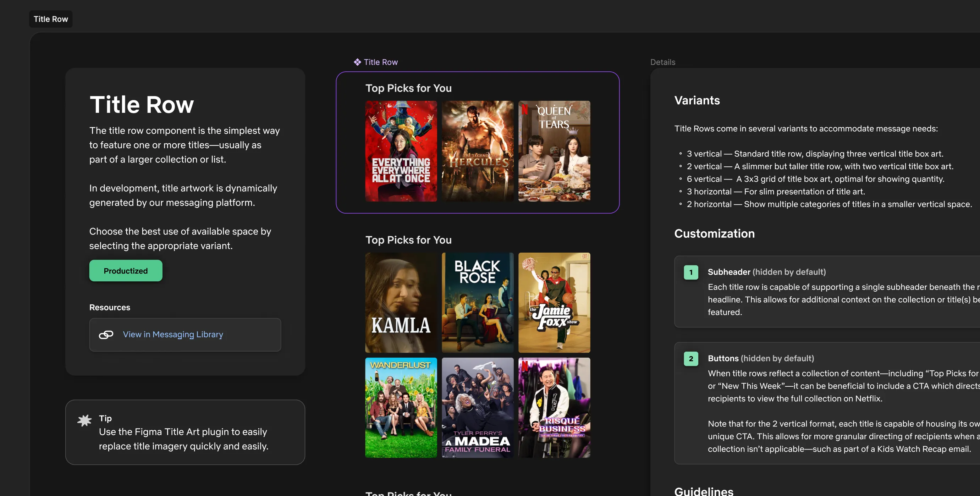The width and height of the screenshot is (980, 496).
Task: Select the Kamla poster
Action: click(x=401, y=303)
